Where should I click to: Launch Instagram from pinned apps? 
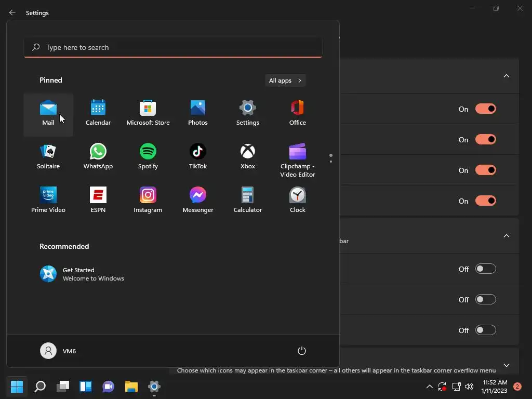coord(148,201)
